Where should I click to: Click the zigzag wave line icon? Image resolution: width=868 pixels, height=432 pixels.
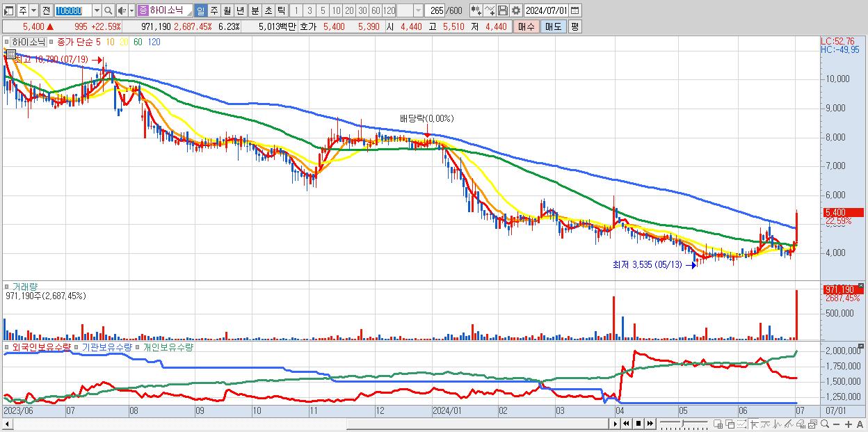[x=778, y=424]
